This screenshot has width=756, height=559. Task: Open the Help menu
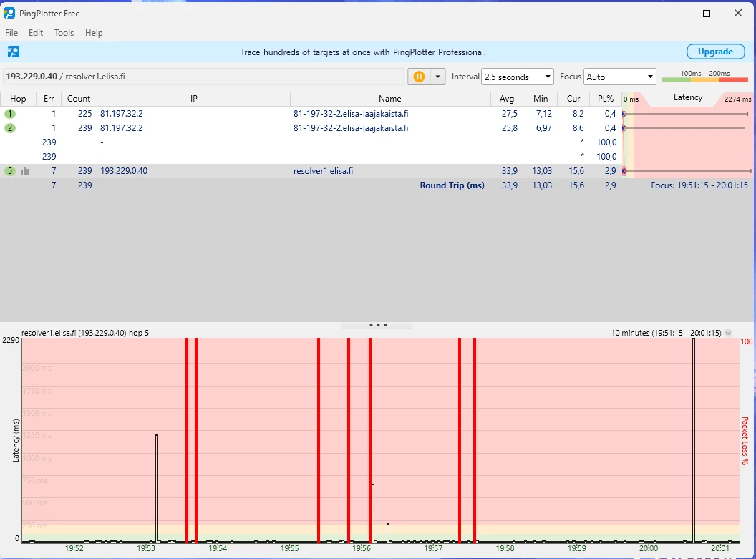(x=94, y=33)
